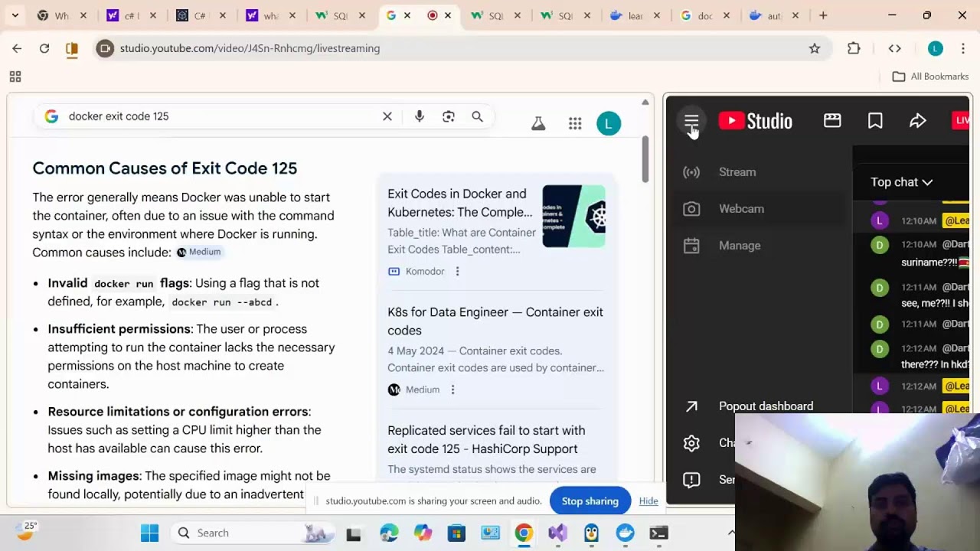Click the Google page vertical scrollbar thumb

click(645, 159)
